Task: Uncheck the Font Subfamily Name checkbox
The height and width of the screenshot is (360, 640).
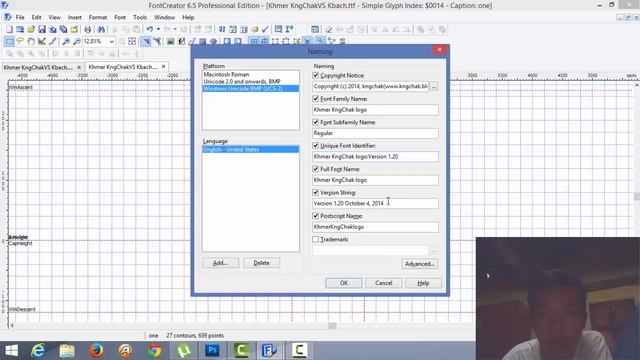Action: click(316, 122)
